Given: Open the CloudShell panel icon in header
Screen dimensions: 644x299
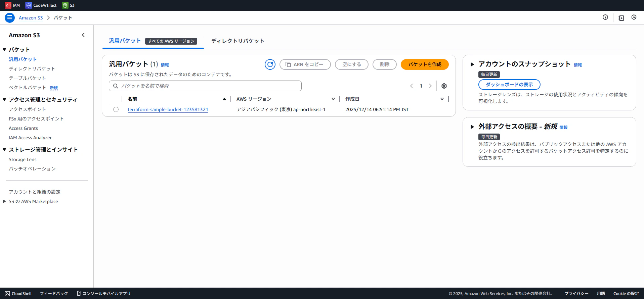Looking at the screenshot, I should point(621,18).
